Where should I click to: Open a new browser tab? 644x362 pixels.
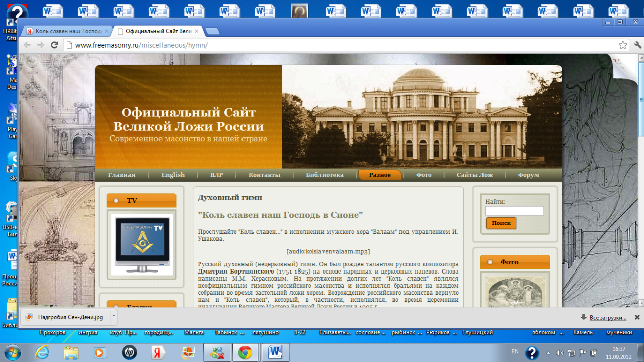[x=212, y=31]
